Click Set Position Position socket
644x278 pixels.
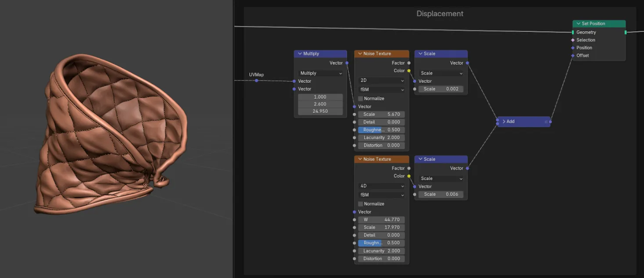click(x=573, y=48)
